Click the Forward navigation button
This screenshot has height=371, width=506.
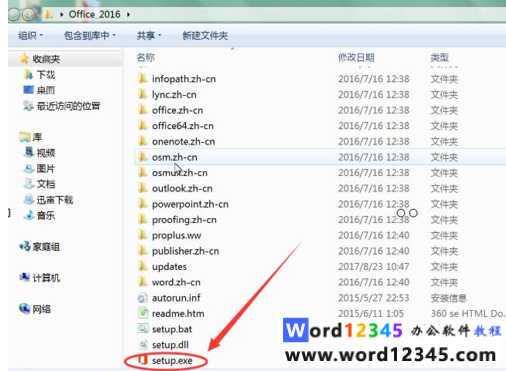pos(28,14)
